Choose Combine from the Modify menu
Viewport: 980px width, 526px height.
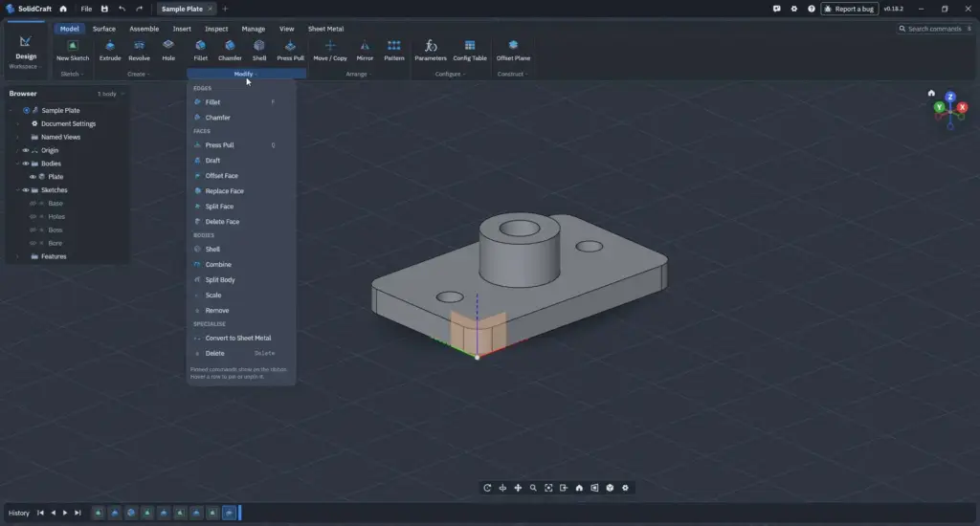coord(240,264)
